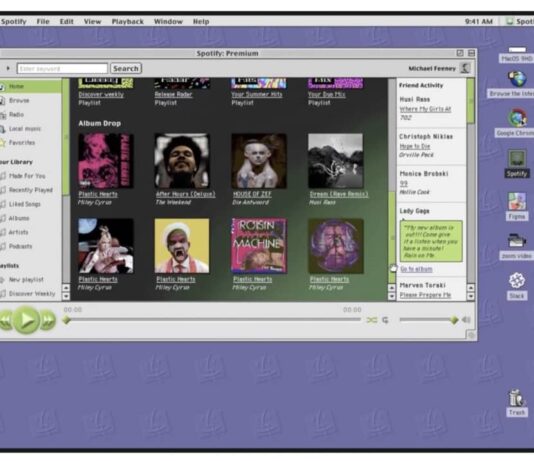
Task: Open the Release Radar playlist link
Action: [x=173, y=94]
